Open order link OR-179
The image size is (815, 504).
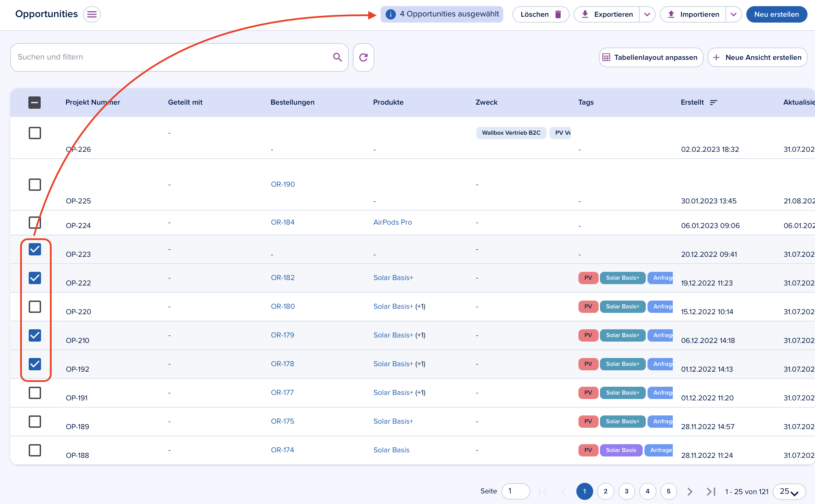(282, 335)
